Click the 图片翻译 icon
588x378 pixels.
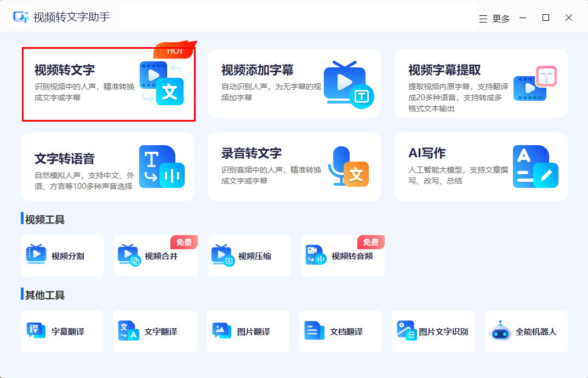click(221, 330)
